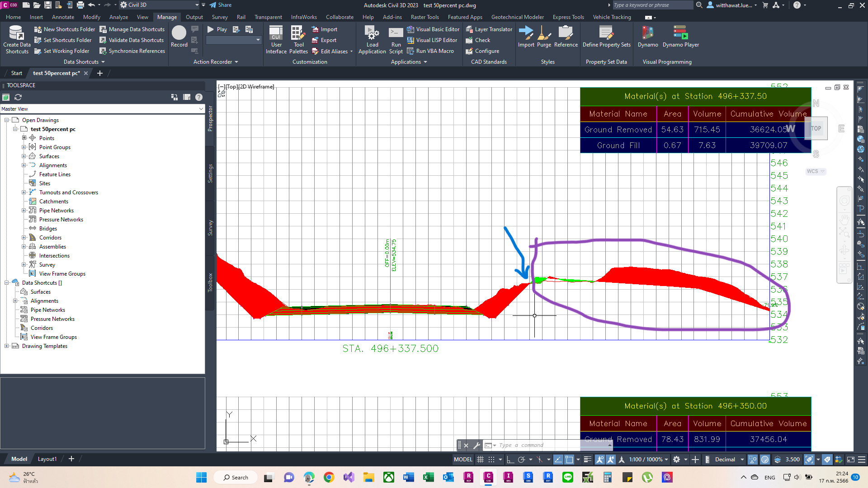Toggle object snap tracking in status bar
The width and height of the screenshot is (868, 488).
[558, 460]
